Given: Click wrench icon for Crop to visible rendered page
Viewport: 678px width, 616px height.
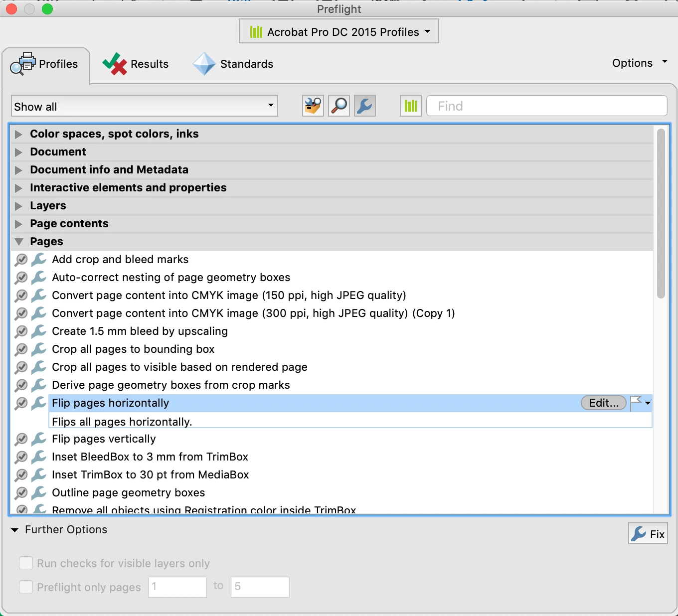Looking at the screenshot, I should pos(39,367).
